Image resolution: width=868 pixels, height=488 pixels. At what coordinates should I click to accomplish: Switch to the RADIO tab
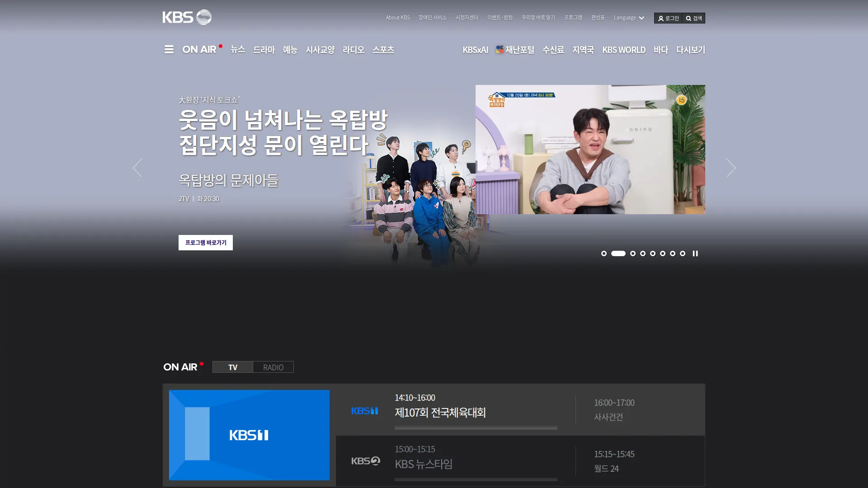click(274, 367)
